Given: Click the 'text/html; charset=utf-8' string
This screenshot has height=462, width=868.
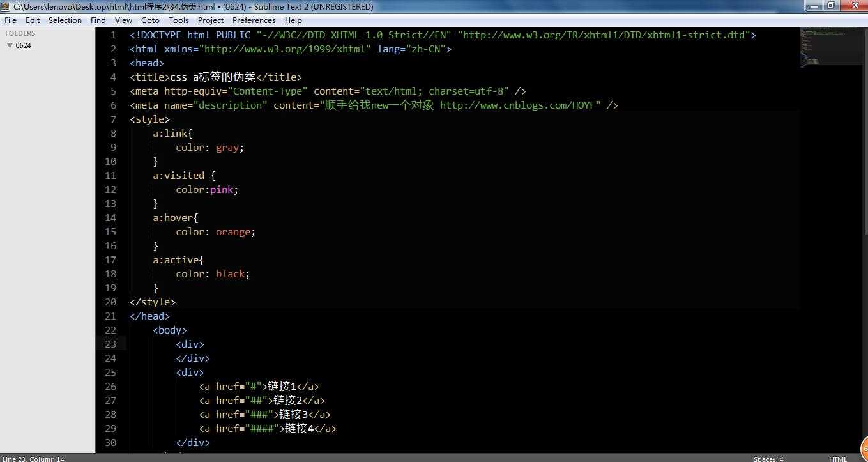Looking at the screenshot, I should coord(434,91).
